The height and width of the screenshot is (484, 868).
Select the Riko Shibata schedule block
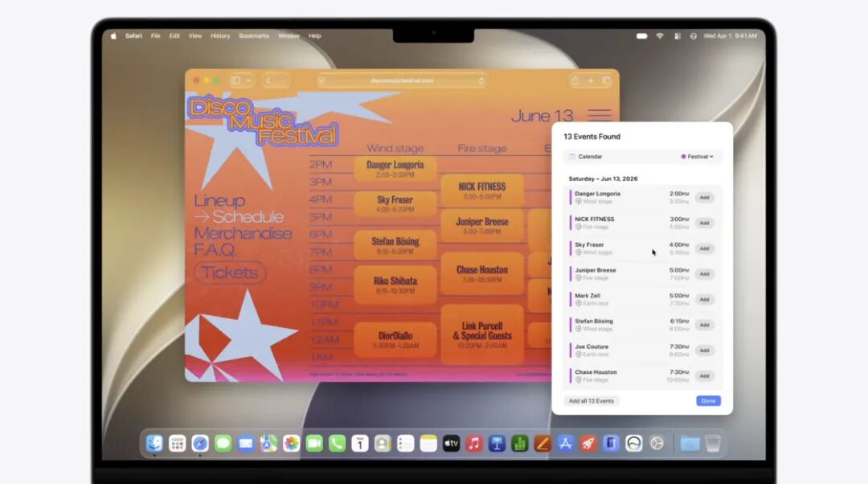[x=395, y=285]
